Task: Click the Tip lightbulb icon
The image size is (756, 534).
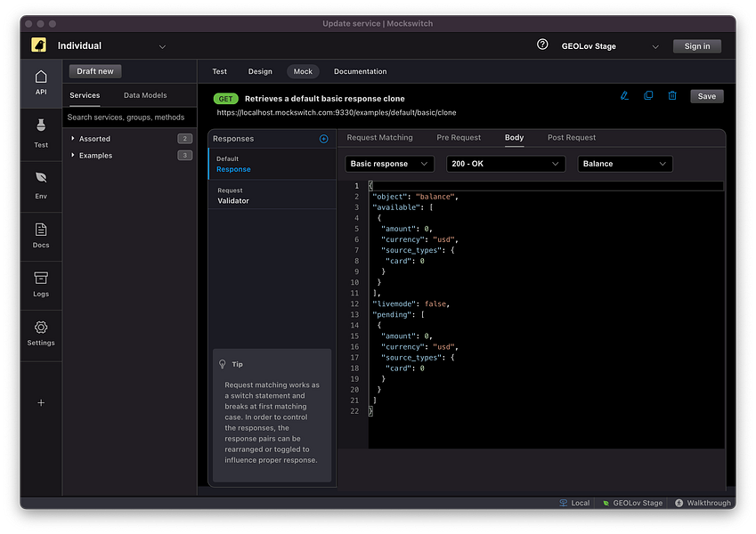Action: pyautogui.click(x=223, y=364)
